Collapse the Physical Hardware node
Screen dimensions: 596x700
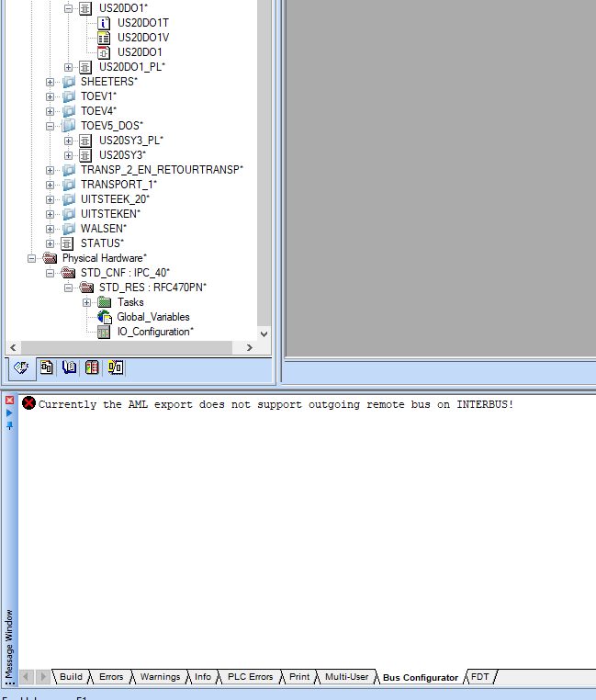point(32,258)
